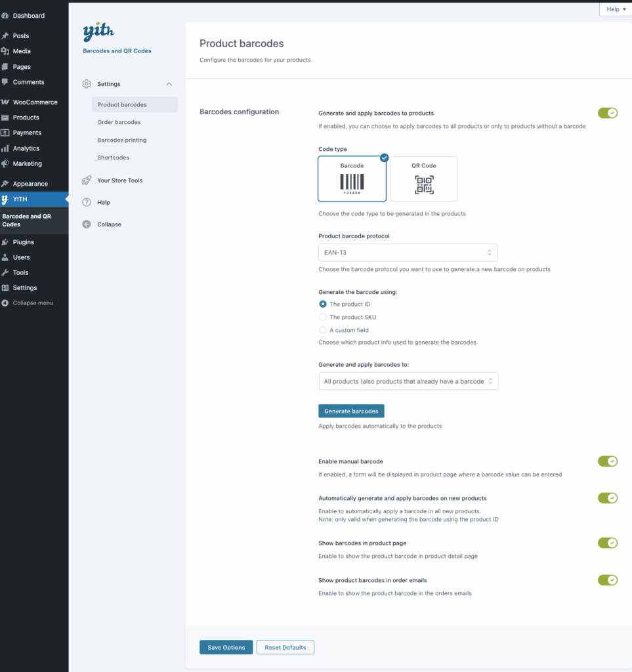Screen dimensions: 632x672
Task: Disable Generate and apply barcodes to products
Action: [607, 112]
